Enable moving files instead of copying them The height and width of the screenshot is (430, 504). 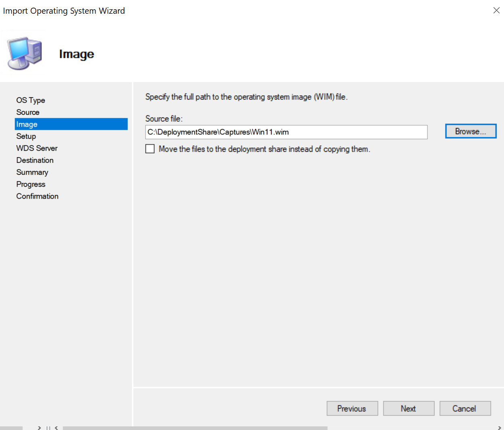click(150, 149)
